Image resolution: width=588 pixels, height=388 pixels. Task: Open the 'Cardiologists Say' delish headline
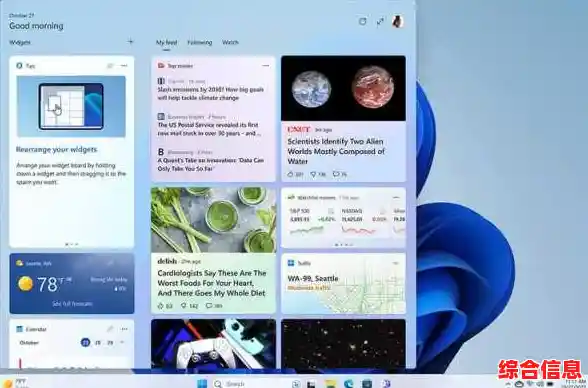point(212,283)
